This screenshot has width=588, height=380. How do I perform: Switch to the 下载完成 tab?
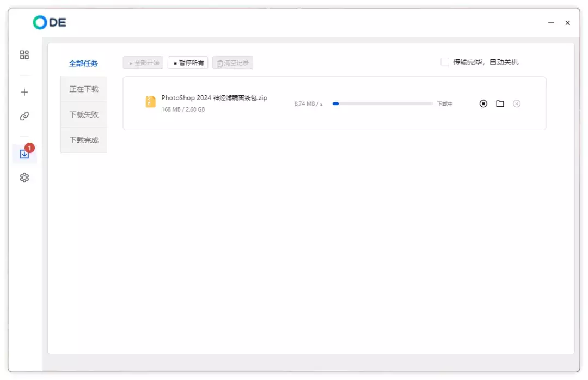coord(84,140)
